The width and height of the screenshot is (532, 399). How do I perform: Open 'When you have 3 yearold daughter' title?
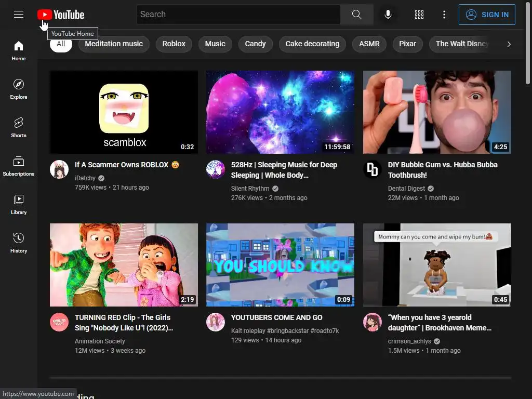point(440,323)
